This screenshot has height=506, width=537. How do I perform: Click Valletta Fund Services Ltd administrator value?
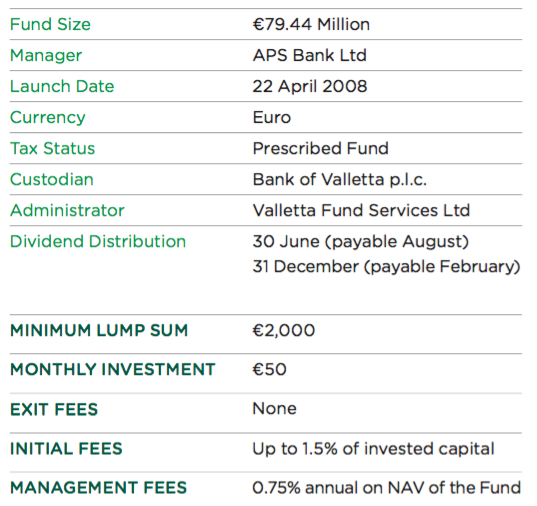pos(361,210)
